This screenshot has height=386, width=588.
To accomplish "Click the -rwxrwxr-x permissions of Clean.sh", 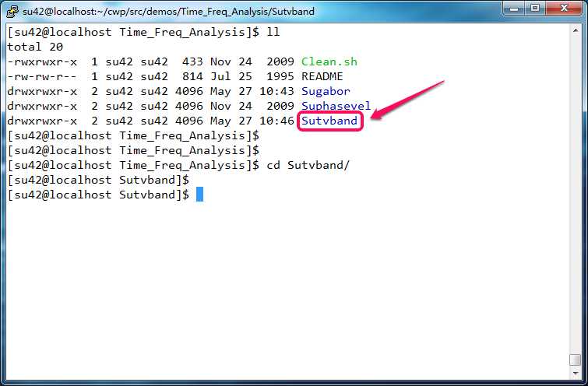I will click(x=42, y=61).
